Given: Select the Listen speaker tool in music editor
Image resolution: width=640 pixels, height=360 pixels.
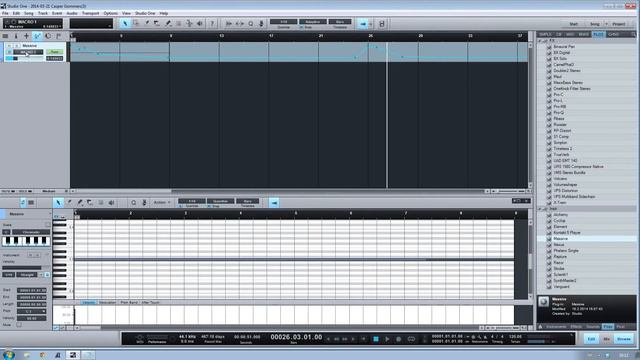Looking at the screenshot, I should (x=111, y=202).
